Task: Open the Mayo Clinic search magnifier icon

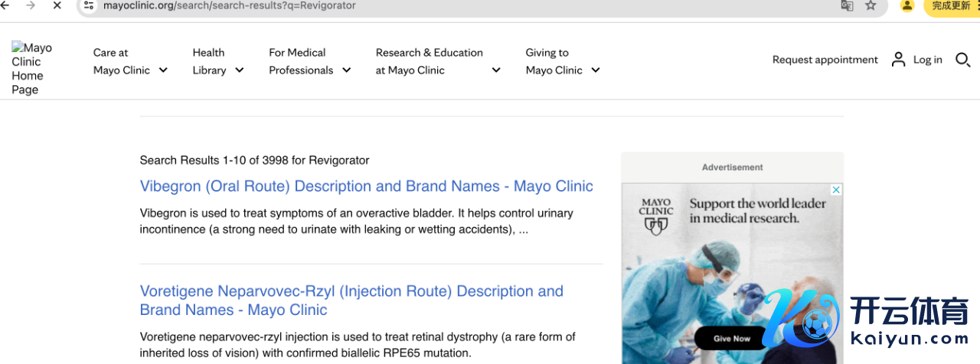Action: click(962, 60)
